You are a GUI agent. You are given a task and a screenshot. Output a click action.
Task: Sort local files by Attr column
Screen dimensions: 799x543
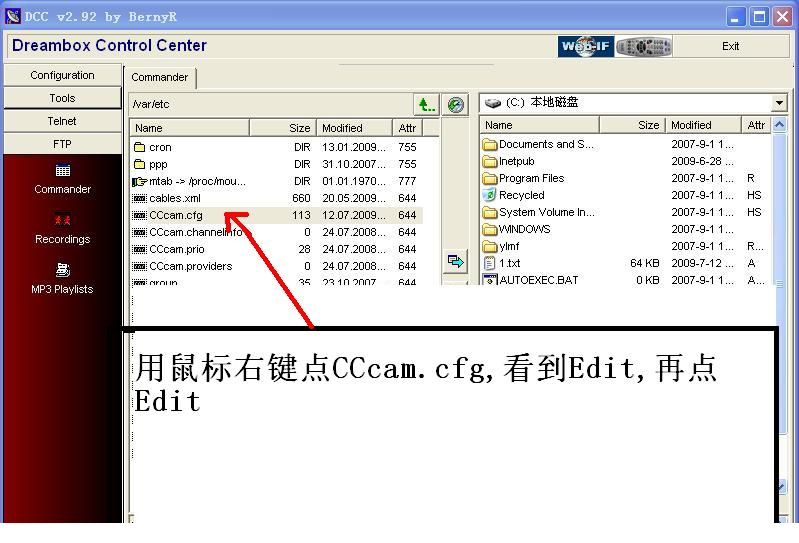[756, 125]
